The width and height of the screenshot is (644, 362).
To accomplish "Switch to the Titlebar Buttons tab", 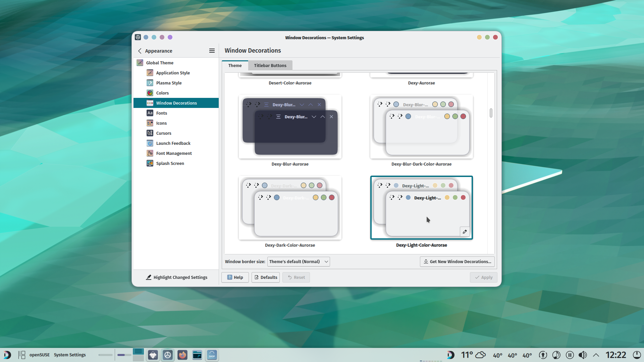I will tap(270, 65).
